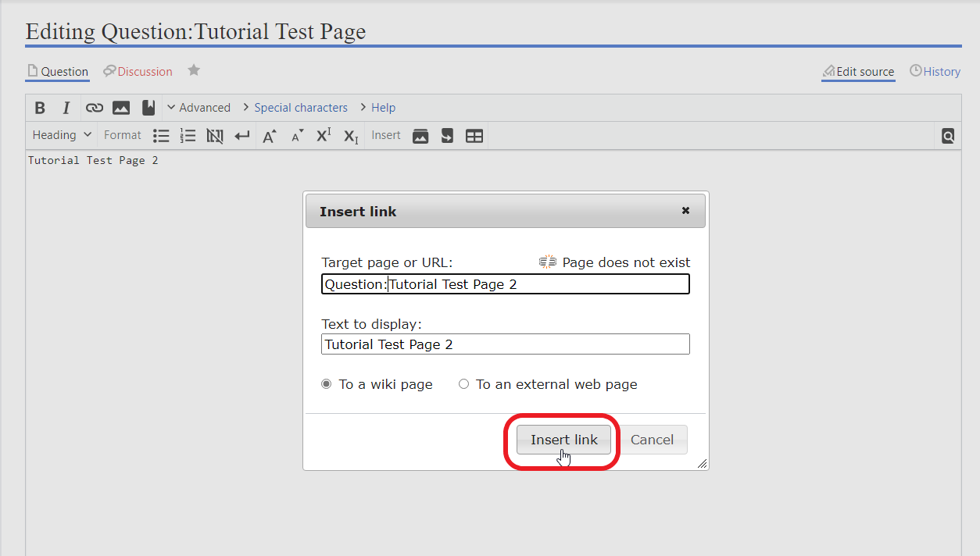
Task: Click the dialog resize handle corner
Action: pos(702,463)
